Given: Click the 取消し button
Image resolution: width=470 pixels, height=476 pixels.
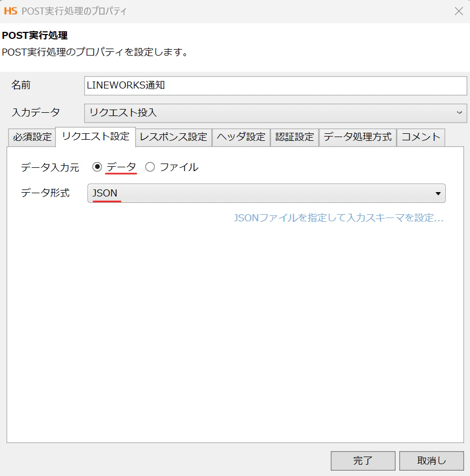Looking at the screenshot, I should [432, 460].
